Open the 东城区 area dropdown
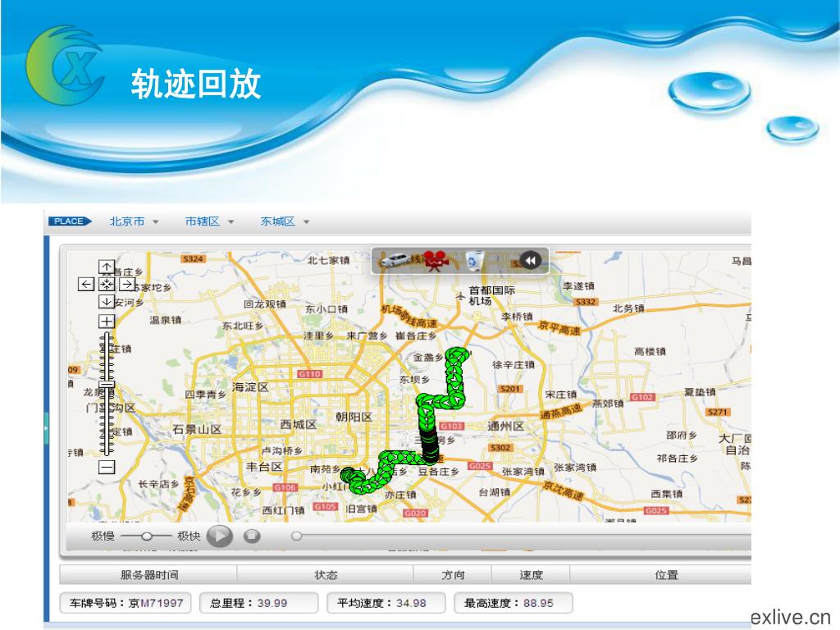Viewport: 840px width, 630px height. pyautogui.click(x=285, y=221)
